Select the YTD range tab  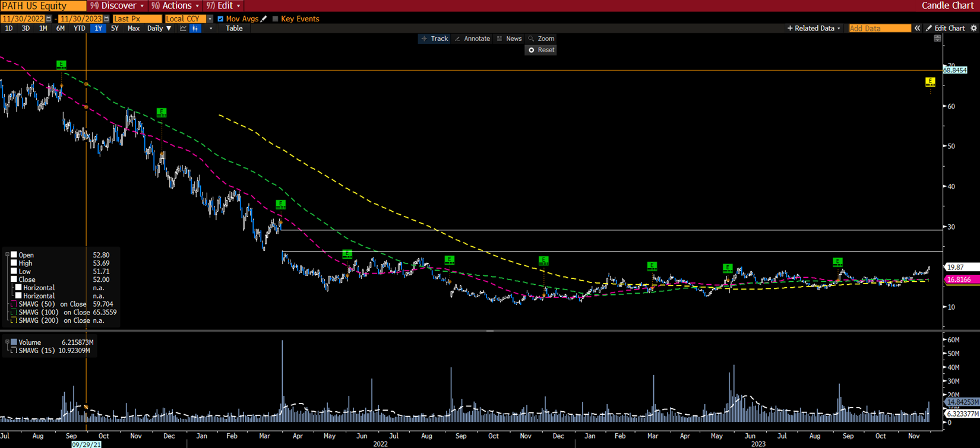pyautogui.click(x=79, y=28)
